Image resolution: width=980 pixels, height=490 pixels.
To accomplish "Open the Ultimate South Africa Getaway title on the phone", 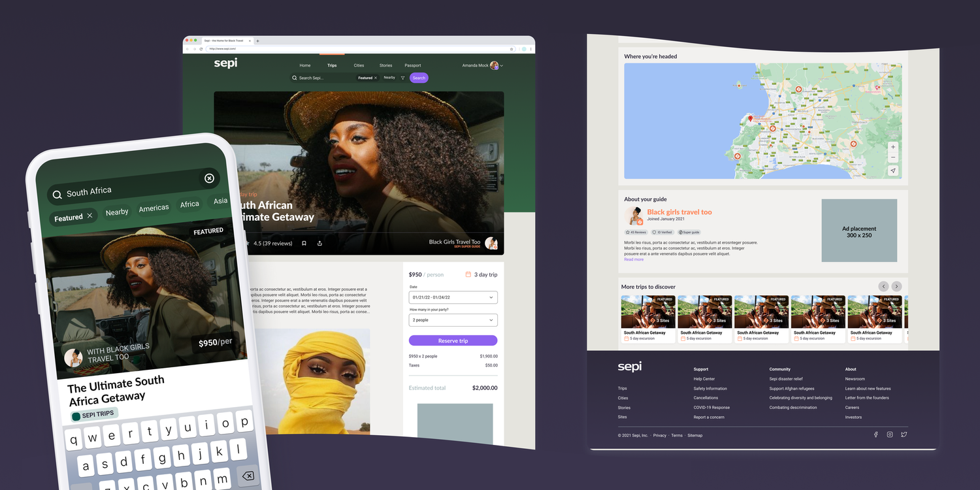I will (116, 390).
